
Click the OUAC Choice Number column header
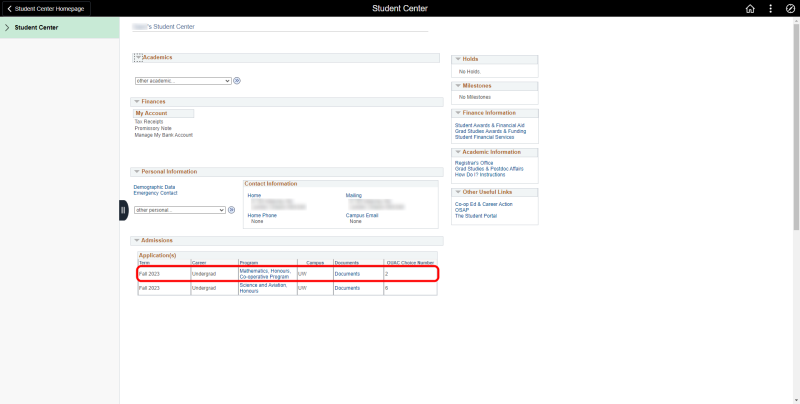410,263
